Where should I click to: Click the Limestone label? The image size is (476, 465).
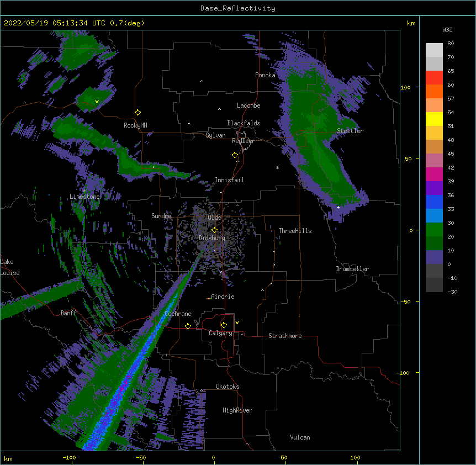pos(84,197)
